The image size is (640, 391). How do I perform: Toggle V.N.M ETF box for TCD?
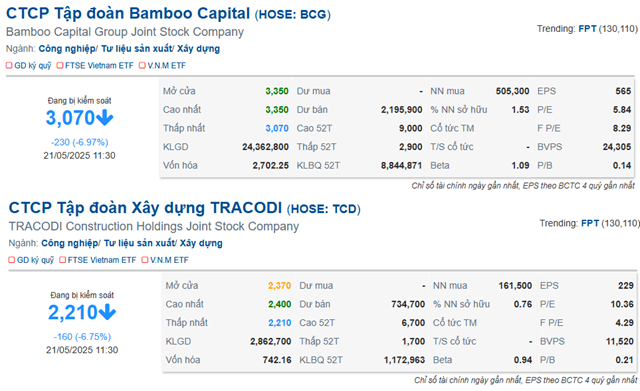tap(144, 260)
